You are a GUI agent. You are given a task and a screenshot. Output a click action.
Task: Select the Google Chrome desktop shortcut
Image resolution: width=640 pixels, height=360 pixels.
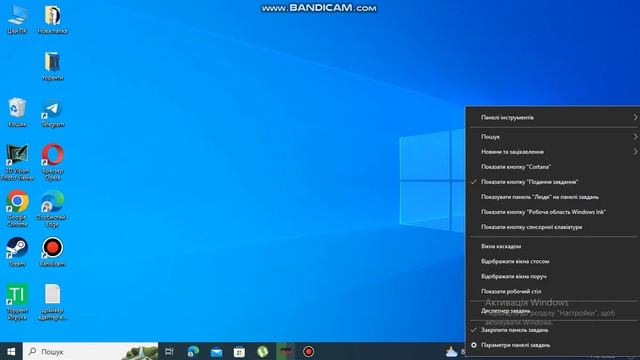click(x=17, y=209)
